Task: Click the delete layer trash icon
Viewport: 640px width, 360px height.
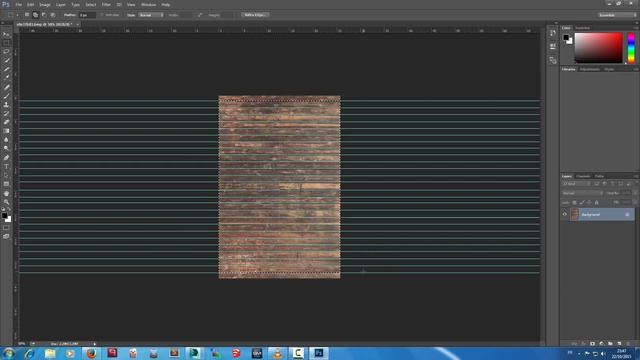Action: tap(628, 344)
